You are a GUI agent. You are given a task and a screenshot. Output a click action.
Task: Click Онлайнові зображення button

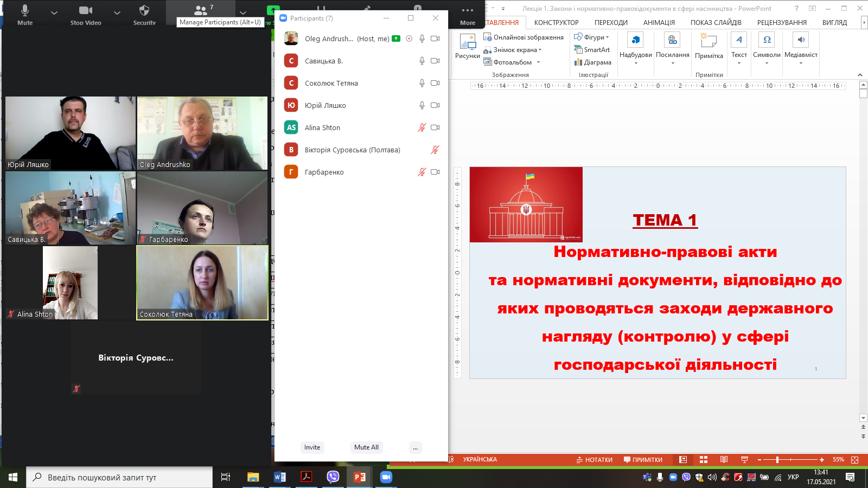coord(524,37)
